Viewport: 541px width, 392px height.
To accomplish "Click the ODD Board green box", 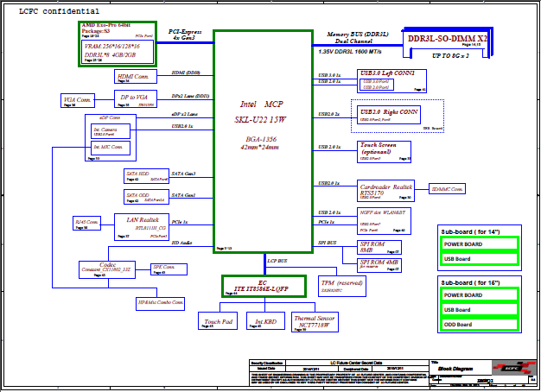I will [479, 325].
